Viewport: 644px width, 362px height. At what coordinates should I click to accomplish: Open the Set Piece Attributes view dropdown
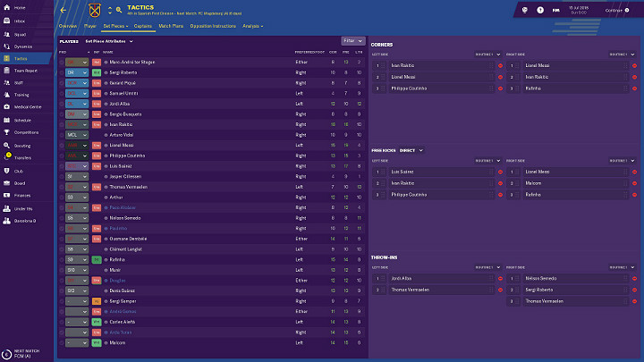109,41
